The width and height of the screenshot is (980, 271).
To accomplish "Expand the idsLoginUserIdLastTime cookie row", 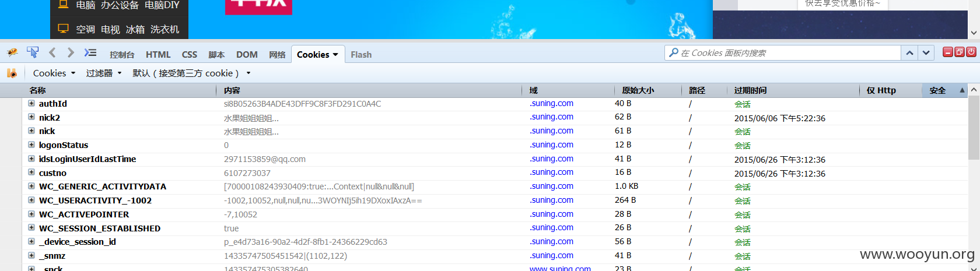I will tap(32, 159).
